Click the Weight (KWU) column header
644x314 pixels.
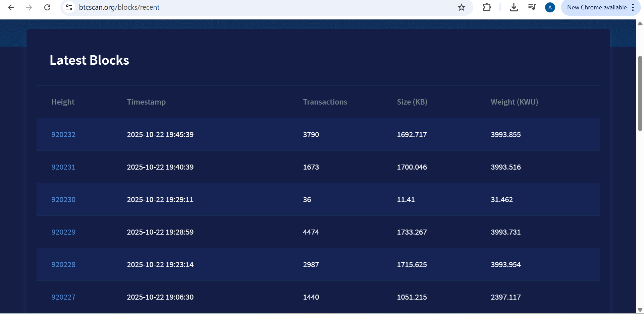tap(514, 102)
